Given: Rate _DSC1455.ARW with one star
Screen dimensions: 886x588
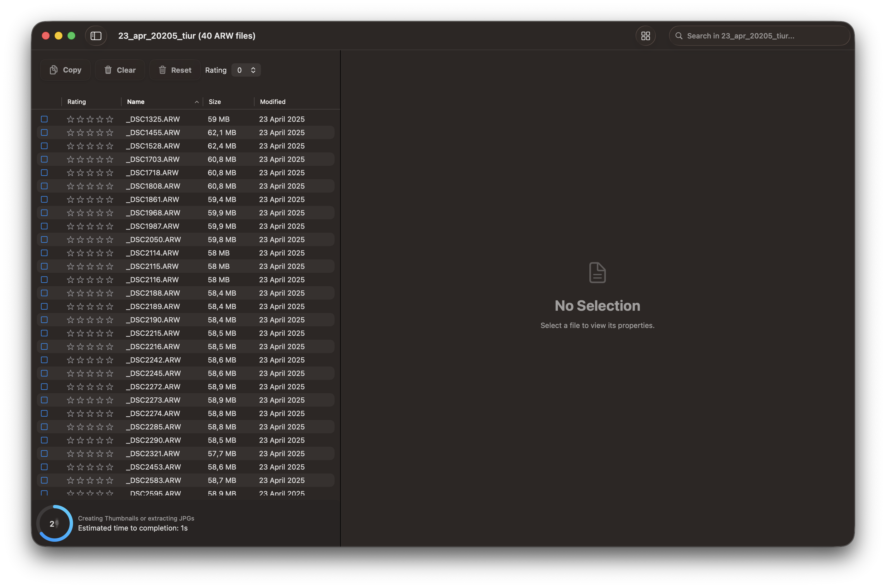Looking at the screenshot, I should [x=70, y=132].
